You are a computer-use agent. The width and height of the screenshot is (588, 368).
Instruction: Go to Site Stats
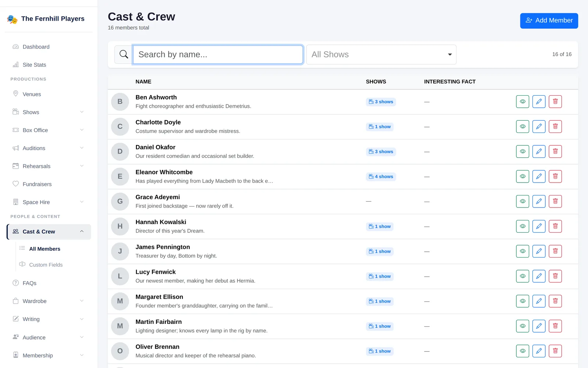coord(49,65)
